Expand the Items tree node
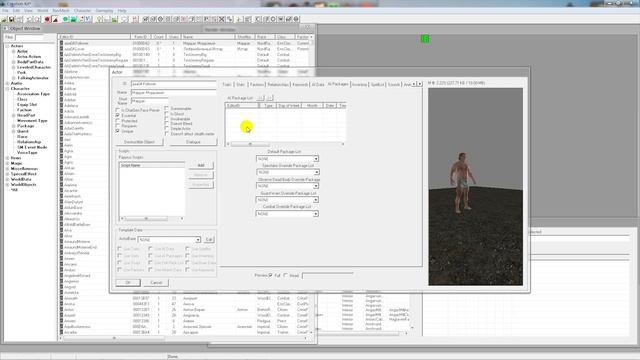 pos(7,158)
